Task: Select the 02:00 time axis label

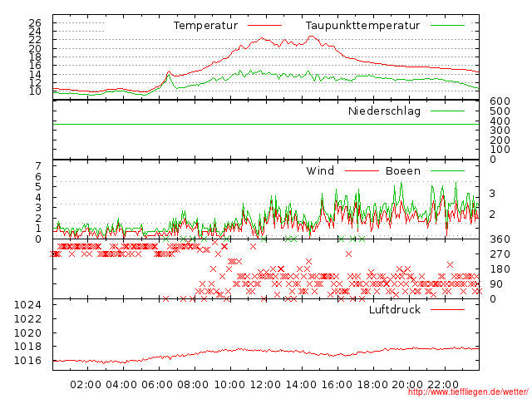Action: coord(86,385)
